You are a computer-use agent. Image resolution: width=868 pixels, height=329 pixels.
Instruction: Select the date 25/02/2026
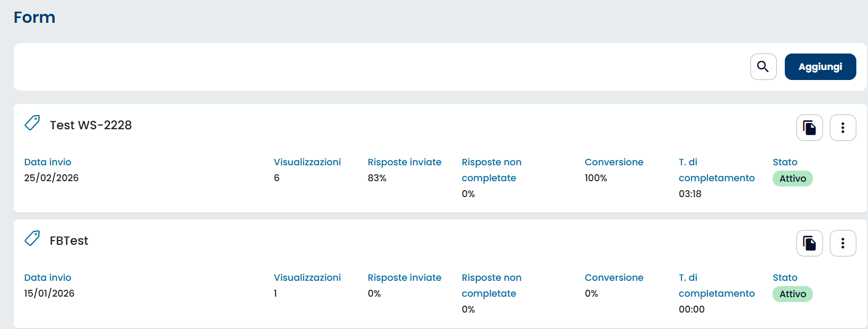51,178
